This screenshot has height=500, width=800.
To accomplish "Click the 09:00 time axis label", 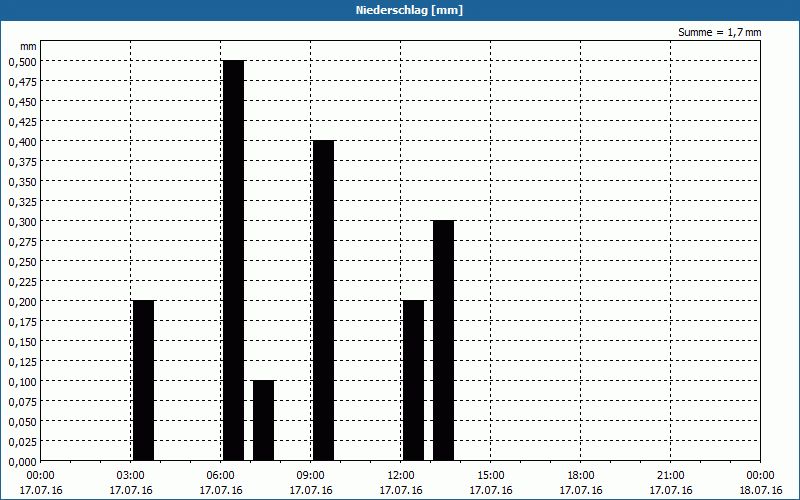I will [x=311, y=476].
